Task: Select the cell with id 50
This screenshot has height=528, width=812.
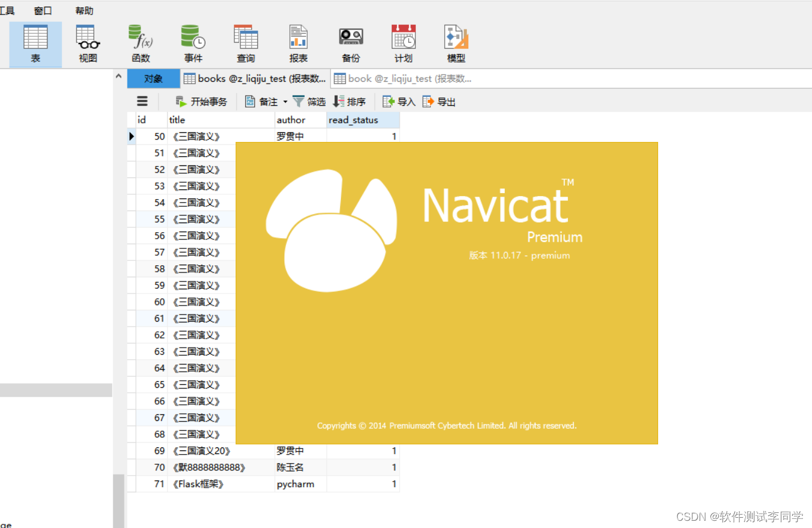Action: pos(151,137)
